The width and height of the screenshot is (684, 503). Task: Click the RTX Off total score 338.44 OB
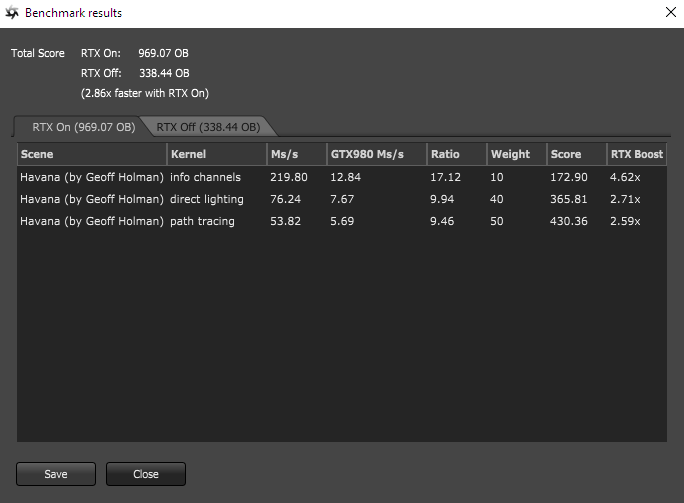(x=164, y=73)
